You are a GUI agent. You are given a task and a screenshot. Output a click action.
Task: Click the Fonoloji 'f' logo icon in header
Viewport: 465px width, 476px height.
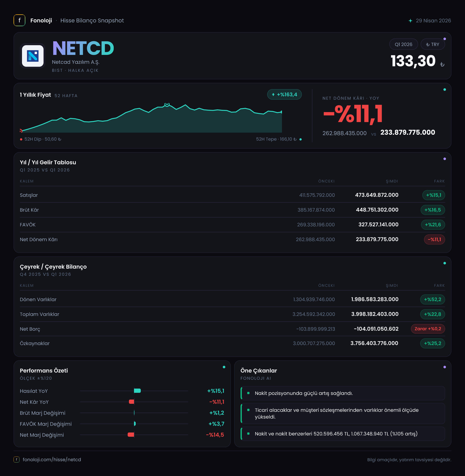19,20
